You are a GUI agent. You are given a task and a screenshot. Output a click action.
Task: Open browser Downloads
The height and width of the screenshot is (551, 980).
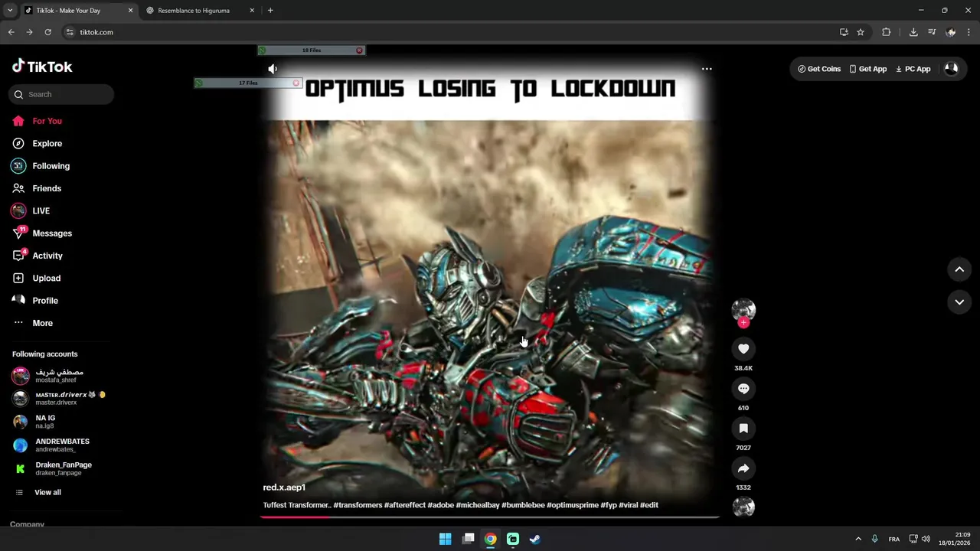(x=913, y=32)
